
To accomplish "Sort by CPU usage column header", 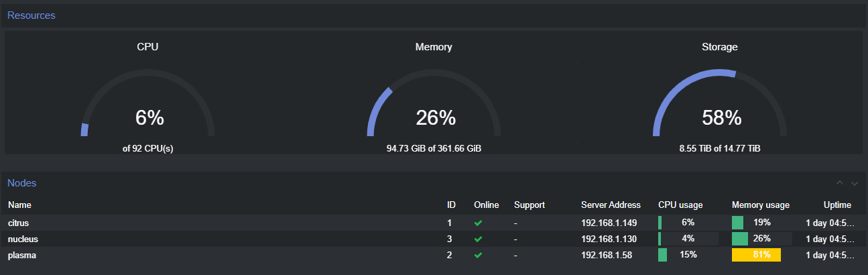I will point(680,205).
